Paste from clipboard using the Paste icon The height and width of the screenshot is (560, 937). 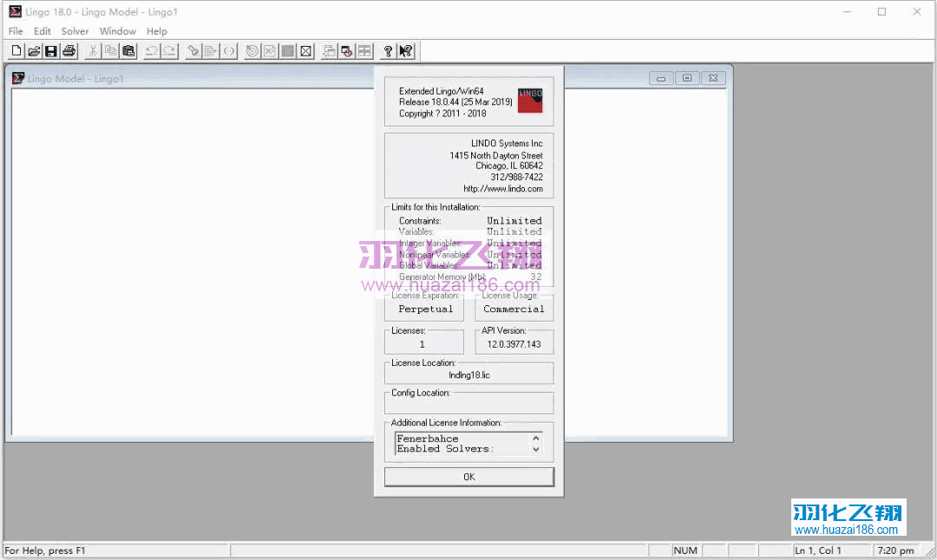(x=128, y=51)
